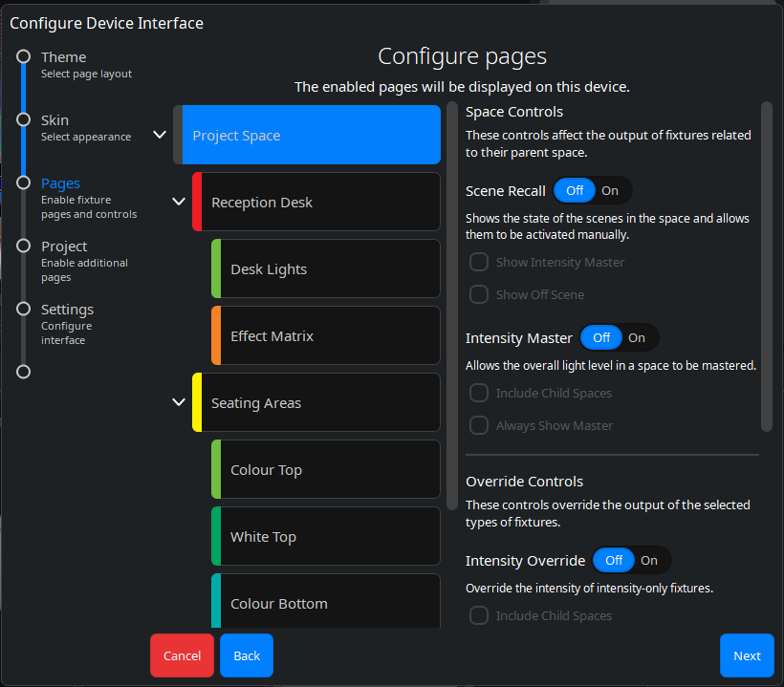Click the Settings step circle marker
This screenshot has height=687, width=784.
[x=24, y=310]
